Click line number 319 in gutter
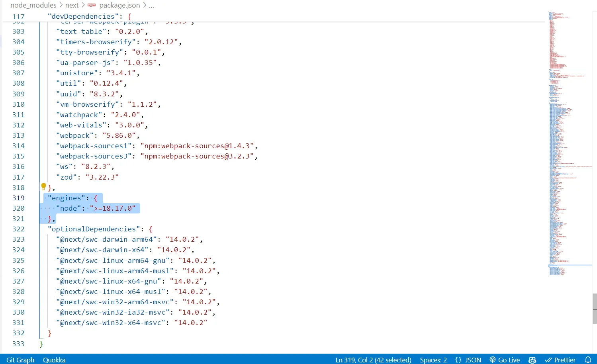The image size is (597, 364). (x=18, y=198)
